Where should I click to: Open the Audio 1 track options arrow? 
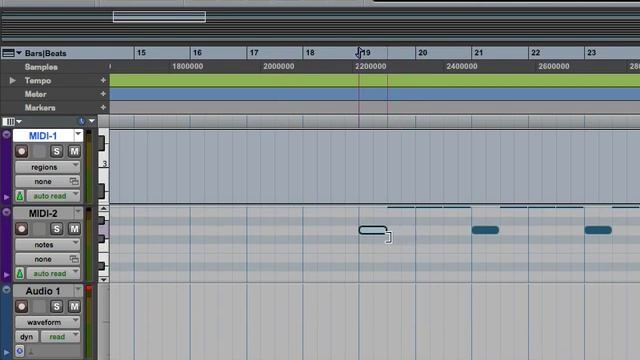(78, 290)
